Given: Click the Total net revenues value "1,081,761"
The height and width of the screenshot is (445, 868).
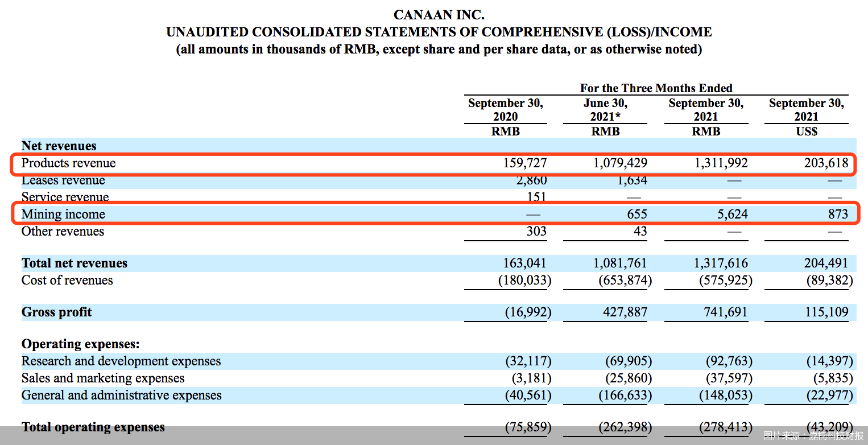Looking at the screenshot, I should 621,263.
